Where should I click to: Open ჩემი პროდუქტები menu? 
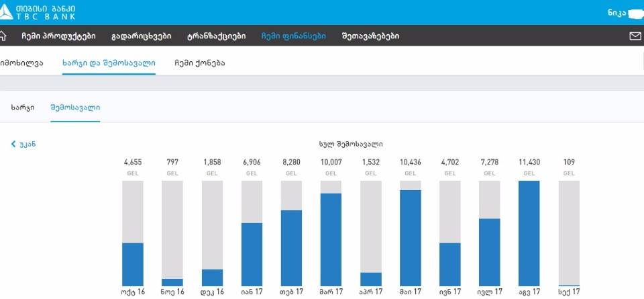[x=59, y=36]
